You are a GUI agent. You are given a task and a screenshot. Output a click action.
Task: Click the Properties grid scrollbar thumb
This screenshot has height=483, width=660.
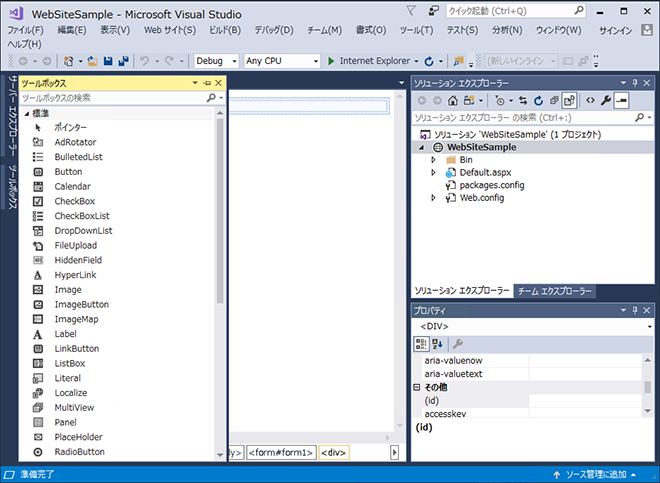pos(647,387)
